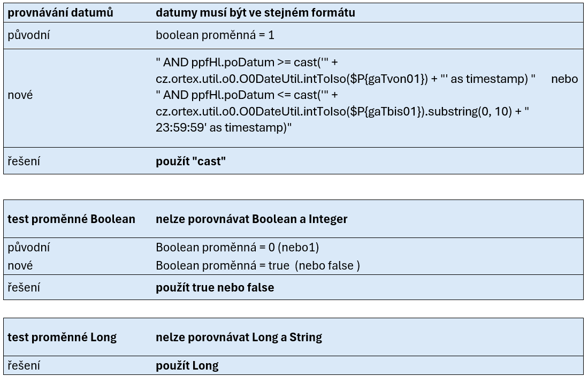
Task: Click the "provnávání datumů" header cell
Action: [x=60, y=13]
